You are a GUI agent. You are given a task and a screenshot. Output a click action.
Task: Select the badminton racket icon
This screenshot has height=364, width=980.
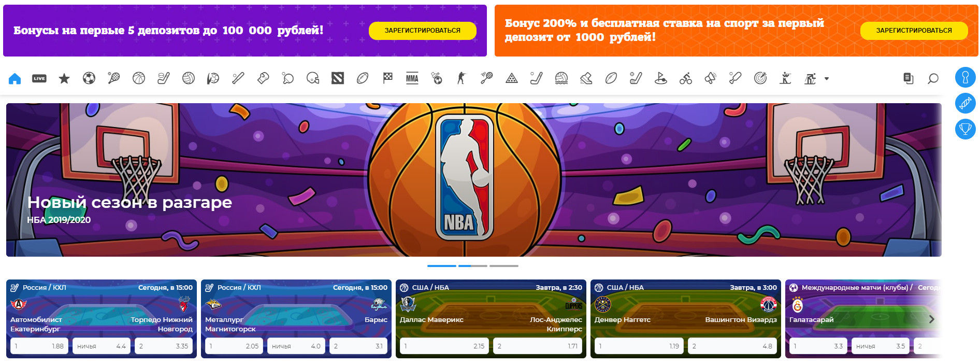pyautogui.click(x=486, y=78)
